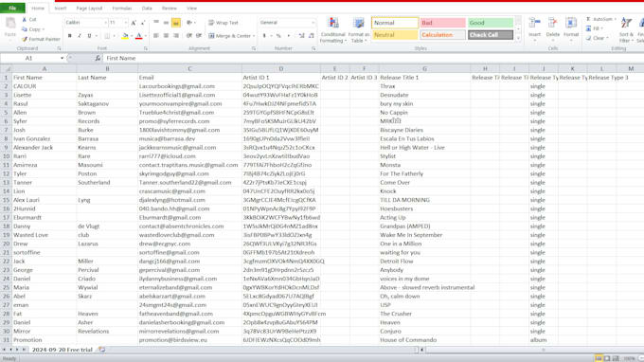Switch to the Review ribbon tab
The image size is (644, 362).
pos(170,9)
